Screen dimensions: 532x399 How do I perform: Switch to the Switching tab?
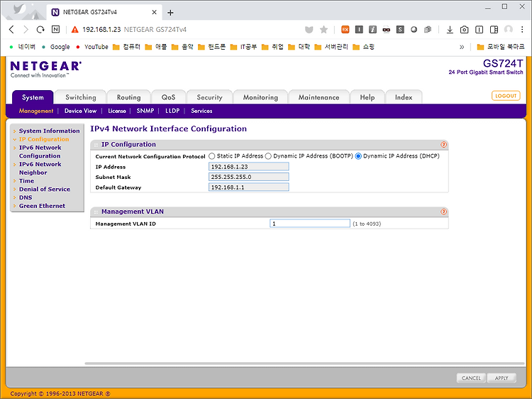81,97
